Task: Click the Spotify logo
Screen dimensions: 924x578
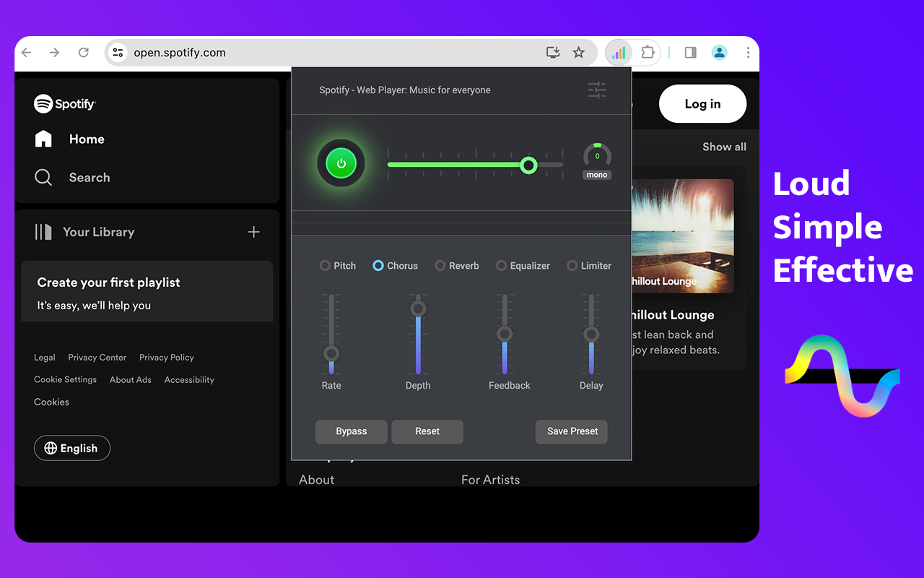Action: (65, 104)
